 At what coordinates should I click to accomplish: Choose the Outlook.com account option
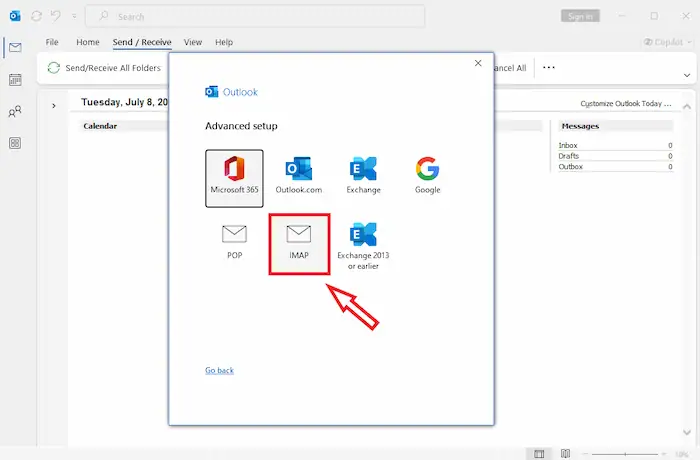coord(299,177)
